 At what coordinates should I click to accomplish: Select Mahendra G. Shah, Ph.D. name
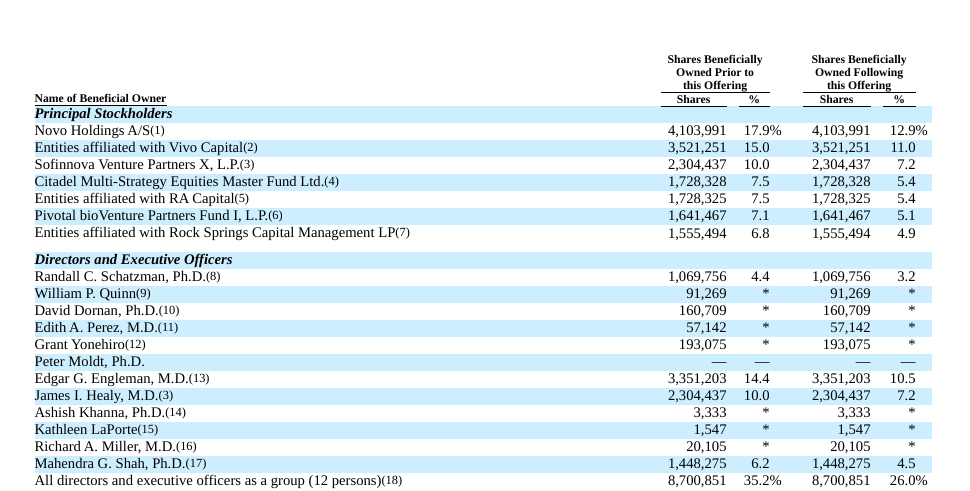tap(110, 464)
